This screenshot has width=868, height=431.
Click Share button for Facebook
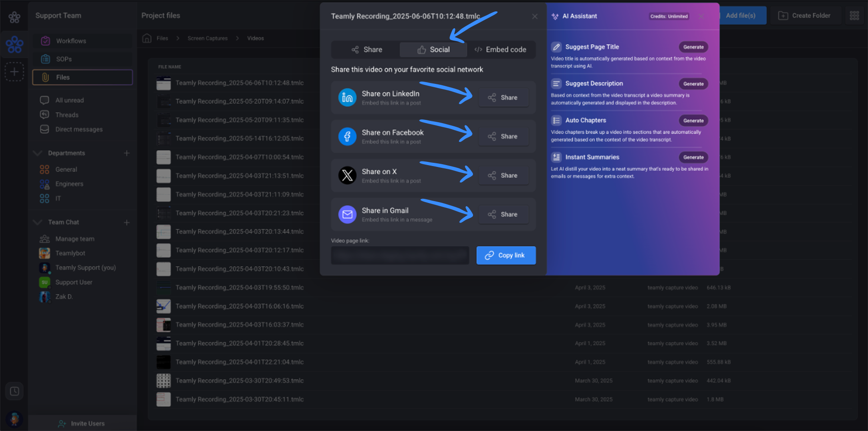coord(503,136)
